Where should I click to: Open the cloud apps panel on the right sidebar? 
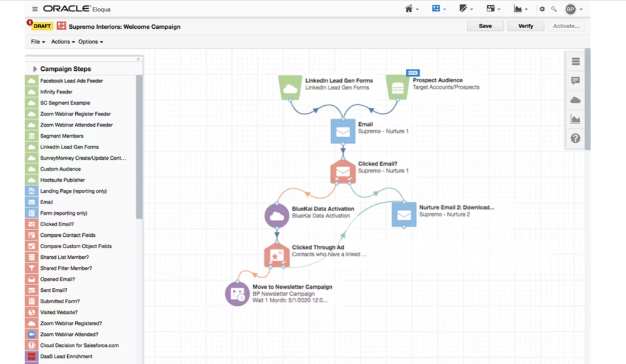pyautogui.click(x=575, y=99)
